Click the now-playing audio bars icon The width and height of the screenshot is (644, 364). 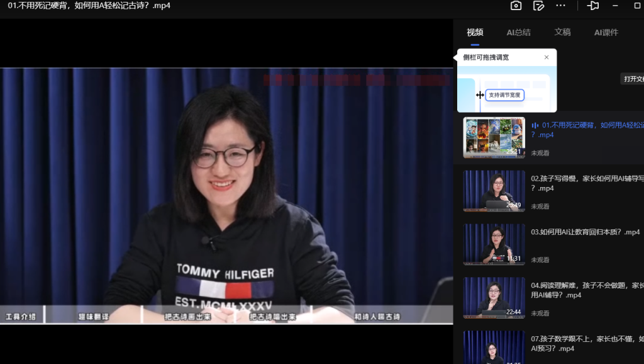click(535, 125)
